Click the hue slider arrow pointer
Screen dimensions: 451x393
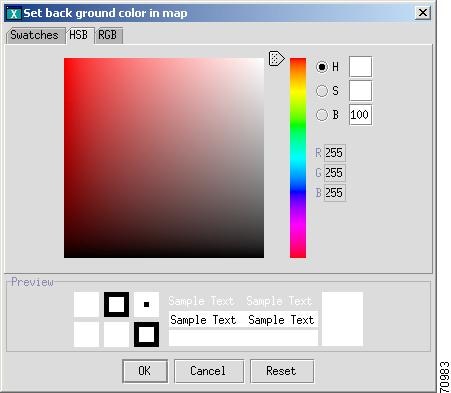tap(277, 59)
